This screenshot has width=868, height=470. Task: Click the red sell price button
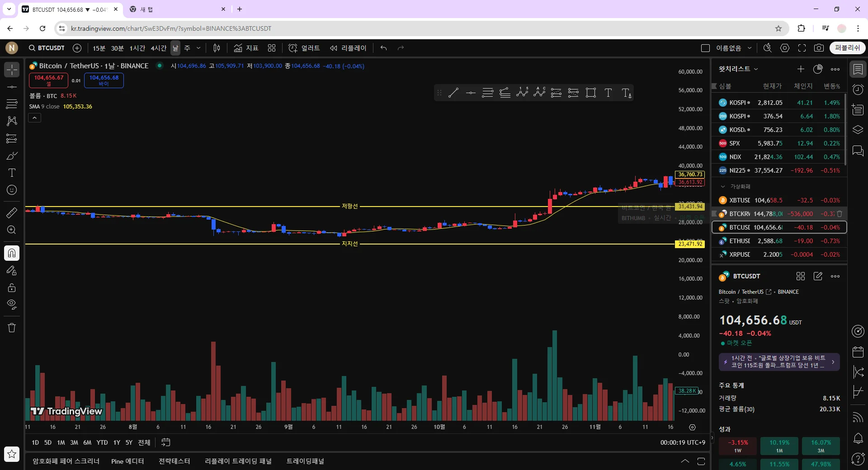click(x=49, y=80)
